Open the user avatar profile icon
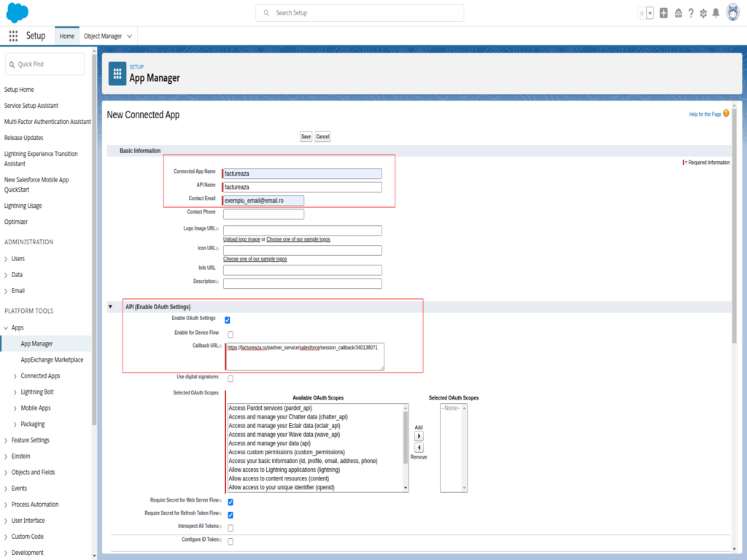The image size is (747, 560). [x=732, y=12]
